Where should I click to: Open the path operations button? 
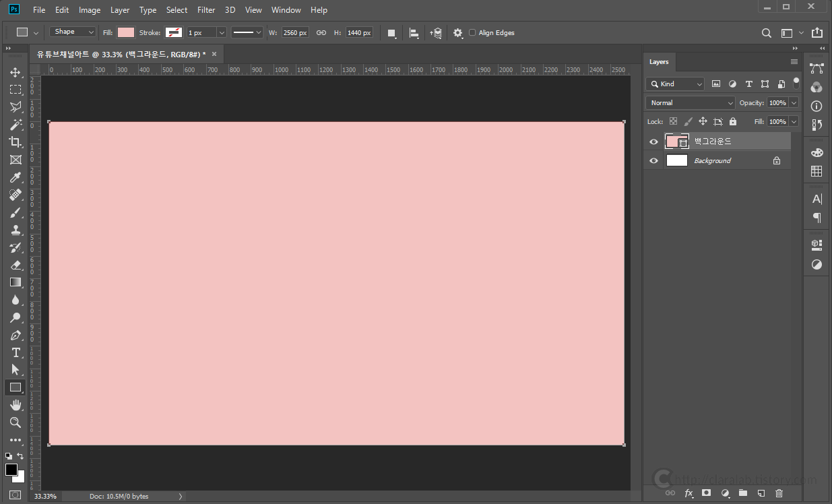coord(391,32)
